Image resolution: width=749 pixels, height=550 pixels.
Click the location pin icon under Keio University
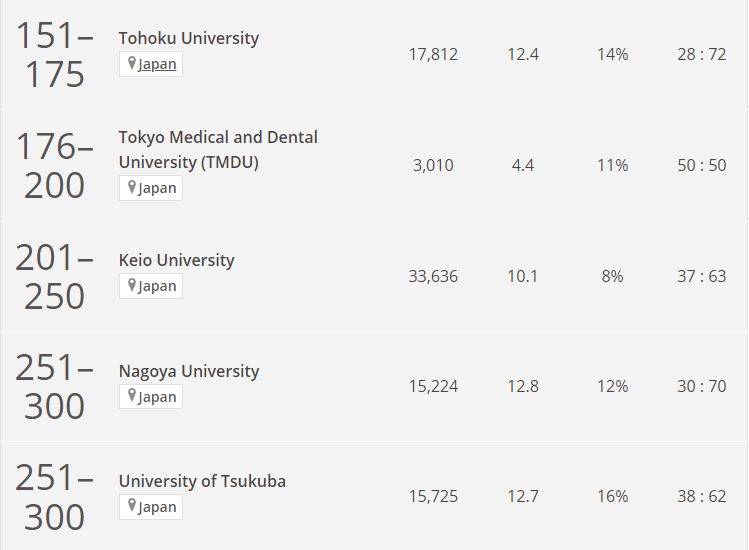point(131,285)
